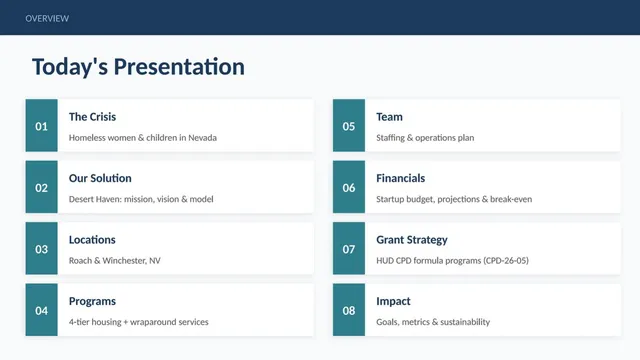This screenshot has width=640, height=360.
Task: Select the 04 number block
Action: click(42, 310)
